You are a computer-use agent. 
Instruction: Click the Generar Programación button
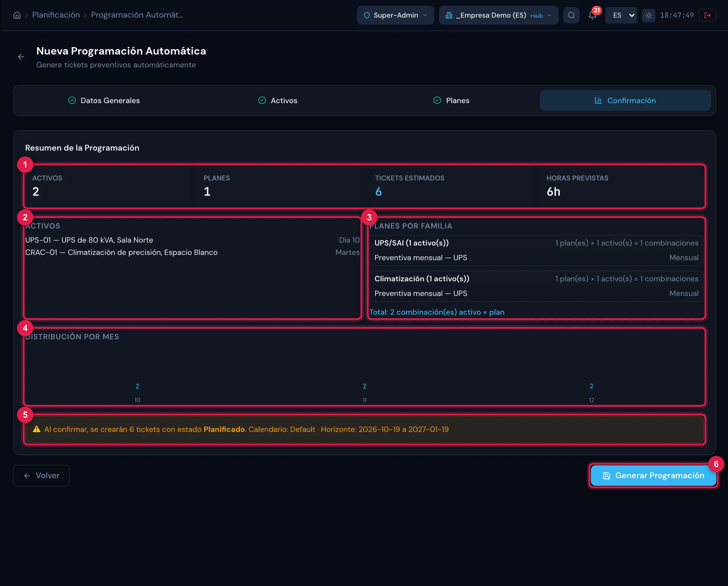pyautogui.click(x=653, y=476)
